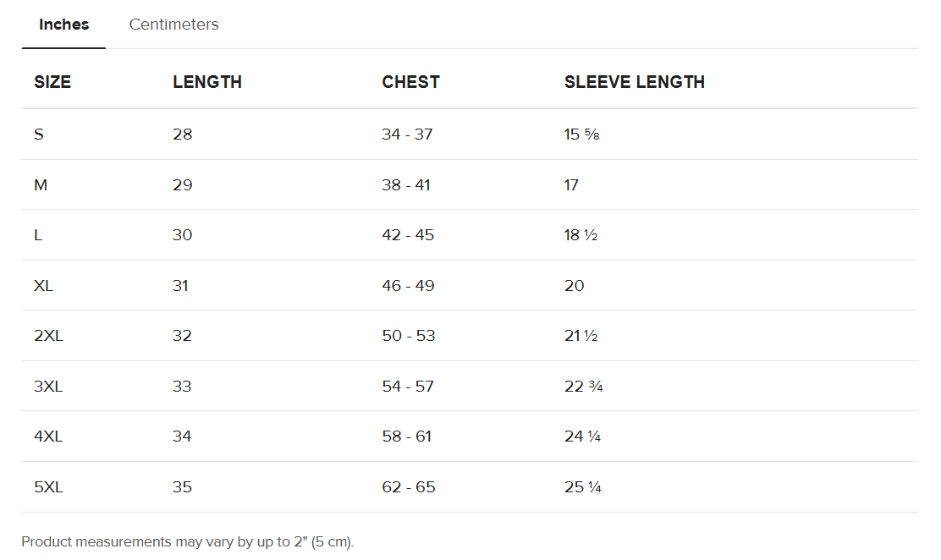Click the SLEEVE LENGTH column header

pyautogui.click(x=634, y=82)
